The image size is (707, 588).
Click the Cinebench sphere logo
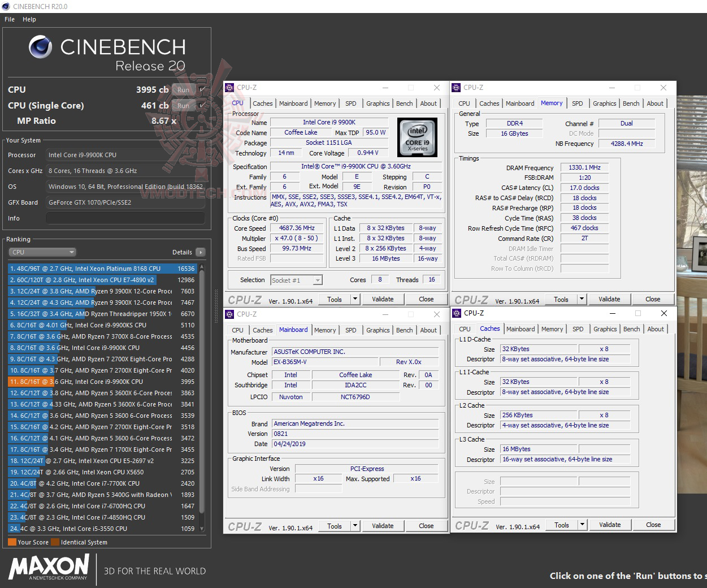tap(41, 47)
